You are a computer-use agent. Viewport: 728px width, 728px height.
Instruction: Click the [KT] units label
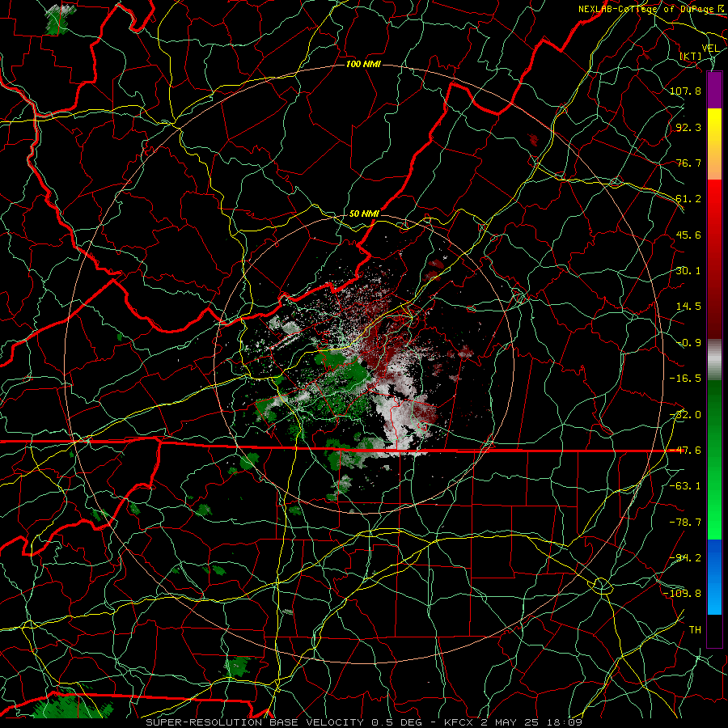pyautogui.click(x=691, y=56)
